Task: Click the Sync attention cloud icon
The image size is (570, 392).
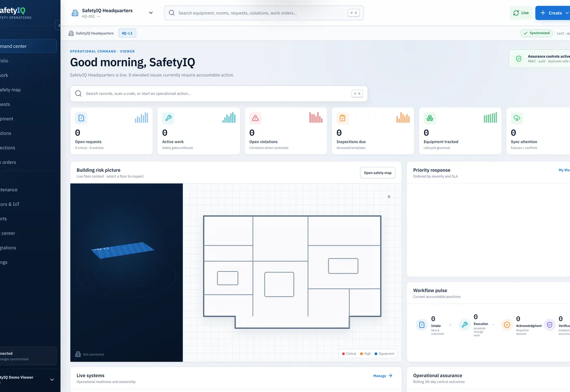Action: coord(517,118)
